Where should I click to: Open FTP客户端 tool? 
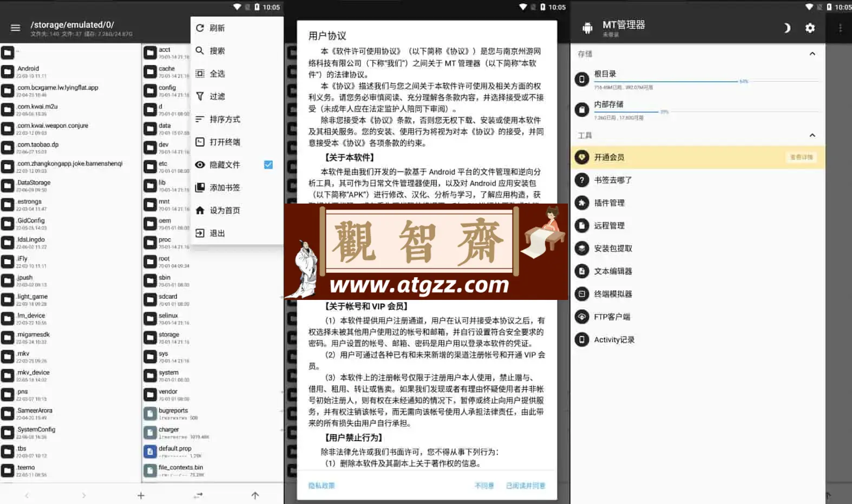[x=698, y=317]
